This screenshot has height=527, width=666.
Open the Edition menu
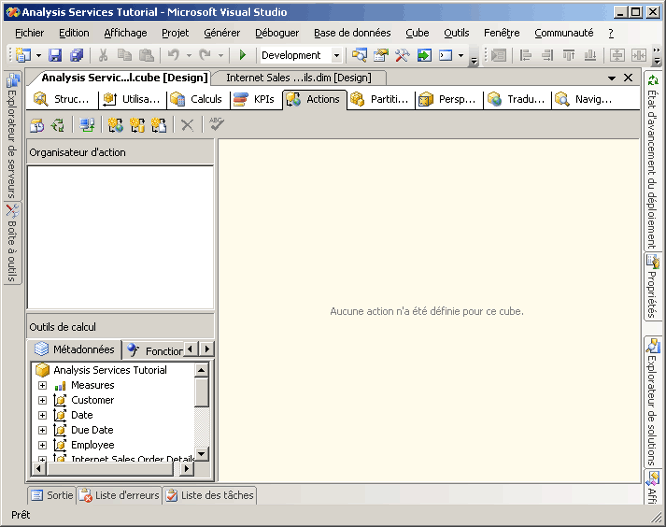(x=74, y=33)
